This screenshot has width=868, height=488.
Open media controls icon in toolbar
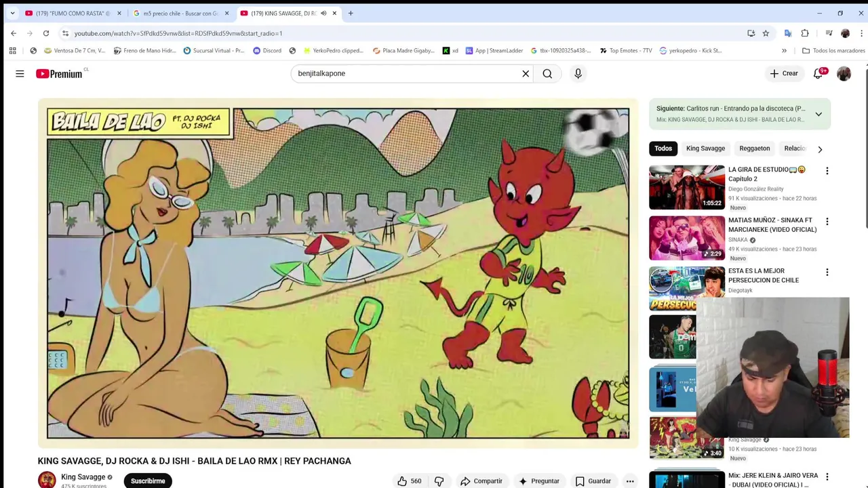tap(829, 33)
